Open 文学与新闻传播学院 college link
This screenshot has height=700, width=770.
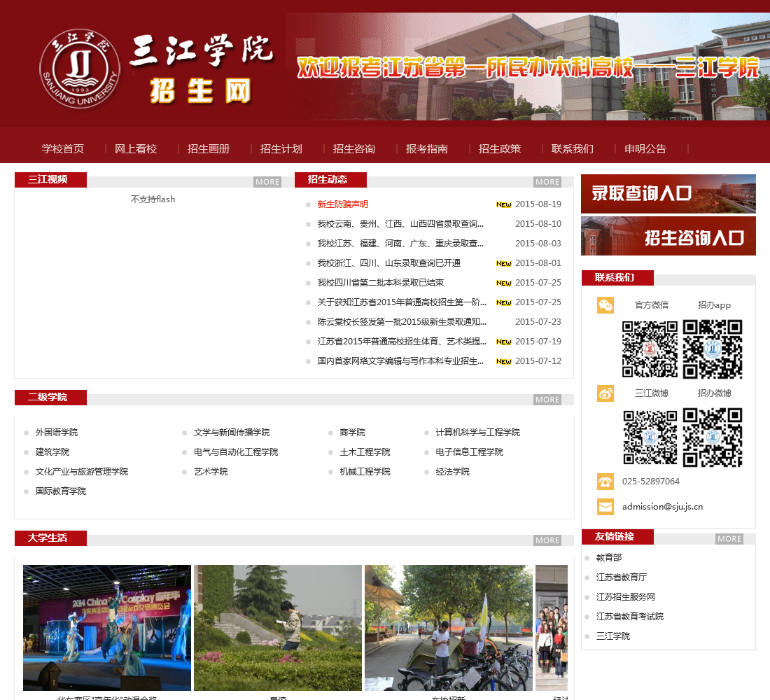[x=232, y=433]
